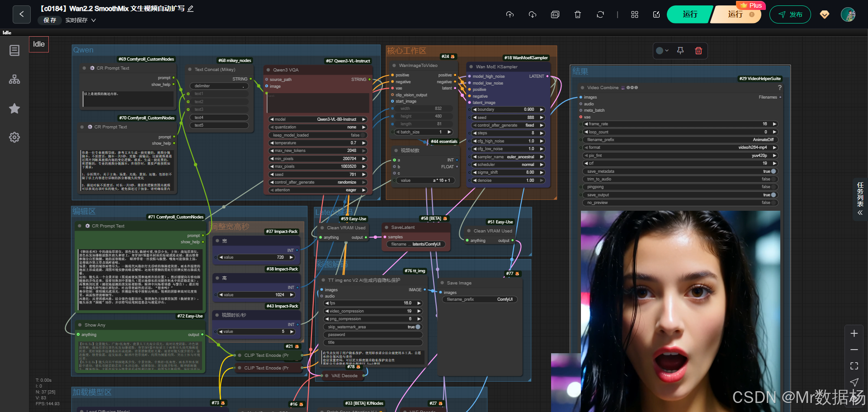Viewport: 868px width, 412px height.
Task: Toggle task list panel label 任务列表
Action: 860,194
